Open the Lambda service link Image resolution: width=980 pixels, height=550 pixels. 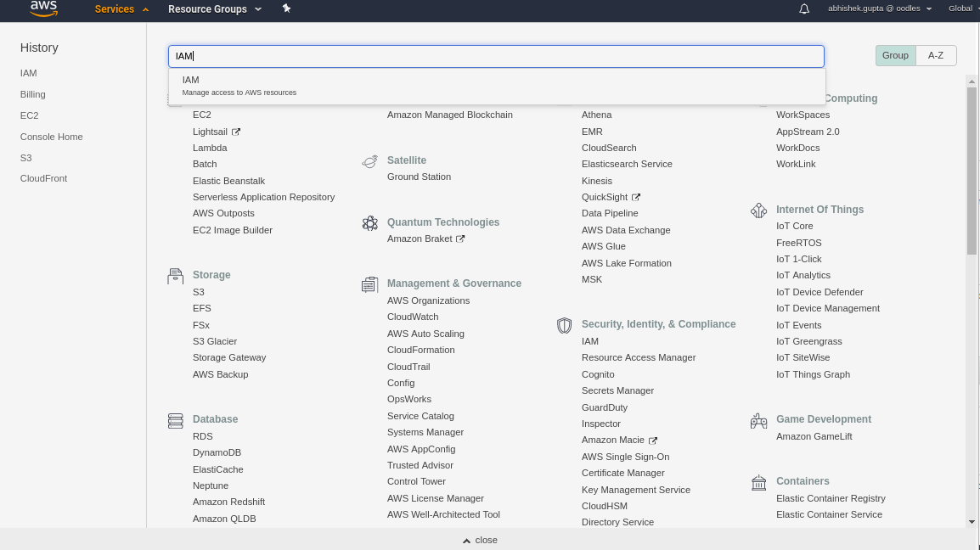click(210, 149)
